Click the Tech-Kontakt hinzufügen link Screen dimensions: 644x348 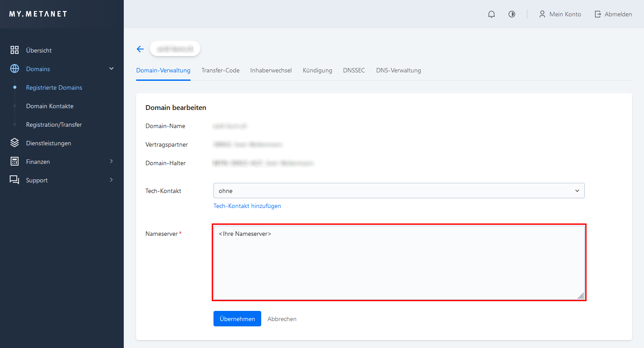[247, 206]
